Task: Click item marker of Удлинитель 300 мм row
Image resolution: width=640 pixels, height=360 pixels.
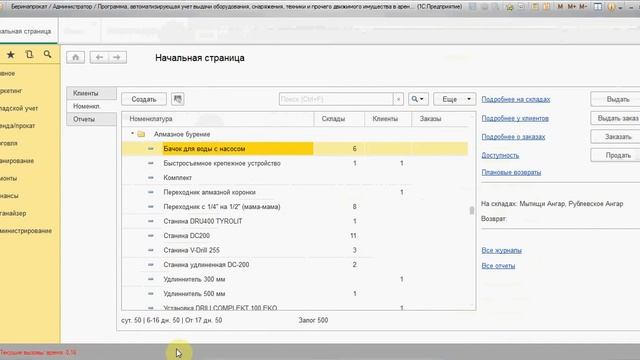Action: (x=151, y=279)
